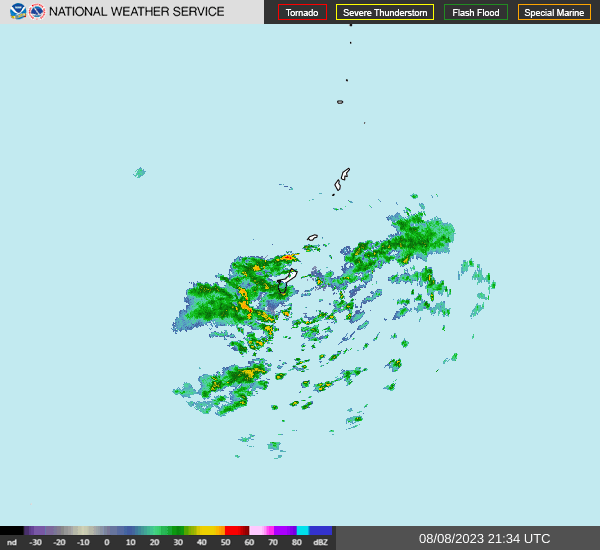Click the National Weather Service emblem
The width and height of the screenshot is (600, 550).
[x=37, y=11]
